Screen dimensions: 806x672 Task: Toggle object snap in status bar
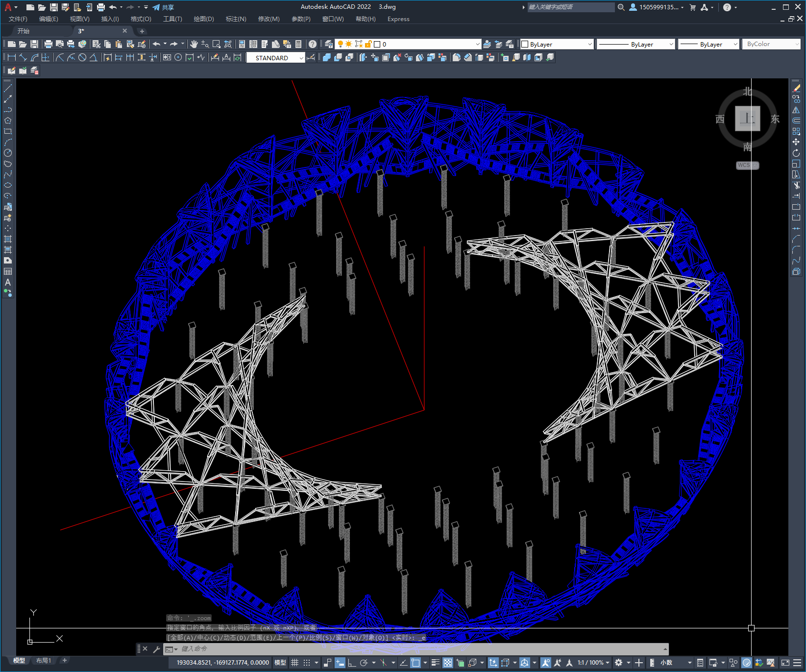click(415, 663)
